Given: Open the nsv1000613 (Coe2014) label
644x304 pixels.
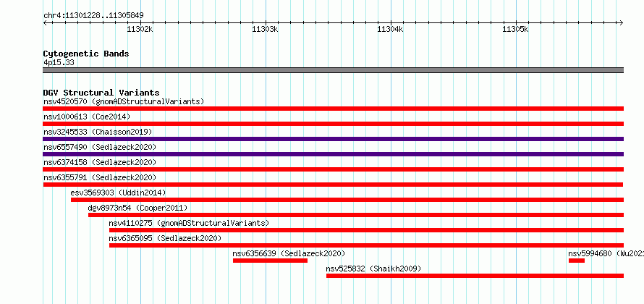Looking at the screenshot, I should pos(87,117).
